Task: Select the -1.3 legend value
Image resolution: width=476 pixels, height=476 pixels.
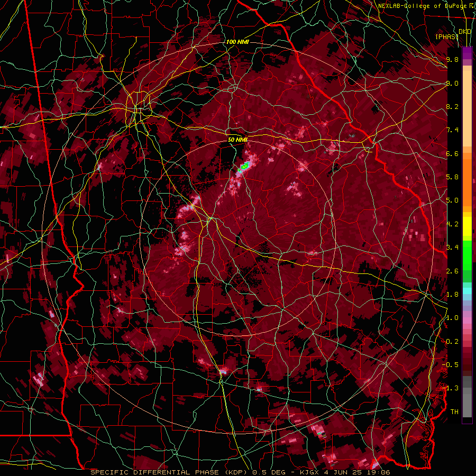Action: (x=451, y=388)
